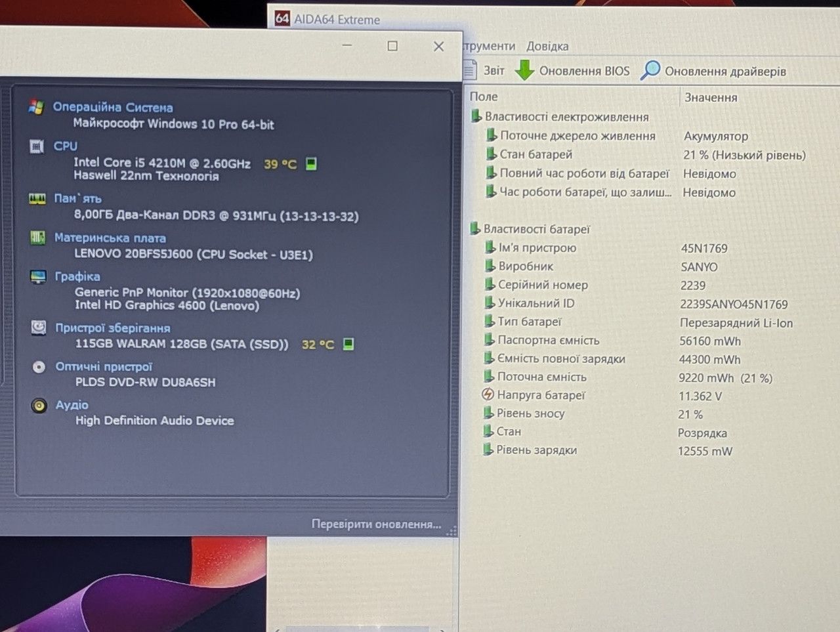The image size is (840, 632).
Task: Click the Значення column header
Action: click(711, 97)
